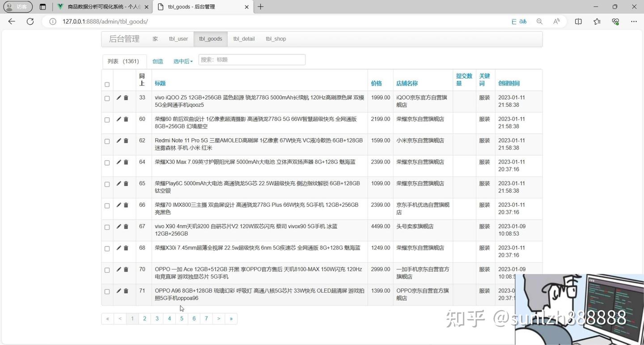Open the browser favorites star icon

(x=597, y=21)
